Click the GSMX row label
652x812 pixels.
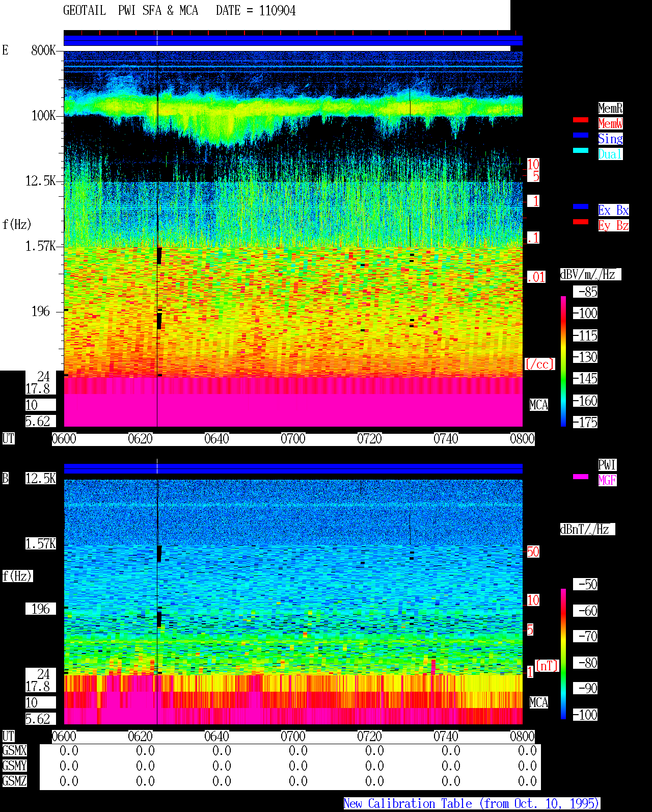coord(14,751)
